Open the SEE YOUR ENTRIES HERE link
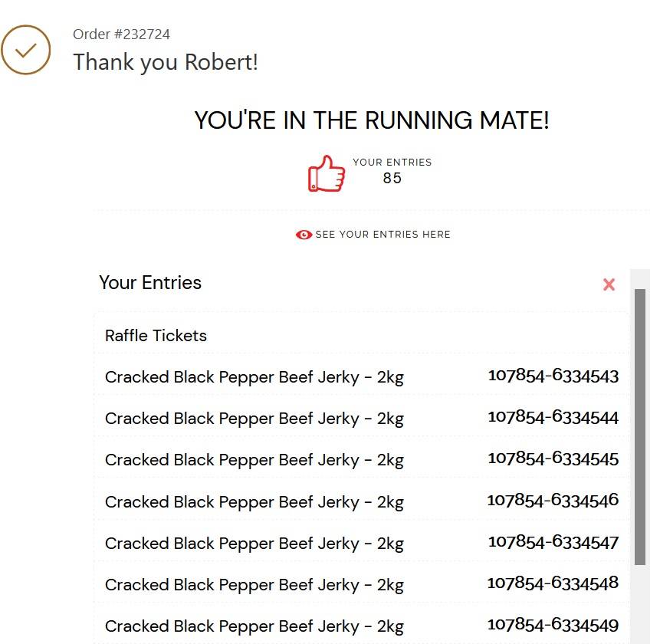 pos(383,235)
